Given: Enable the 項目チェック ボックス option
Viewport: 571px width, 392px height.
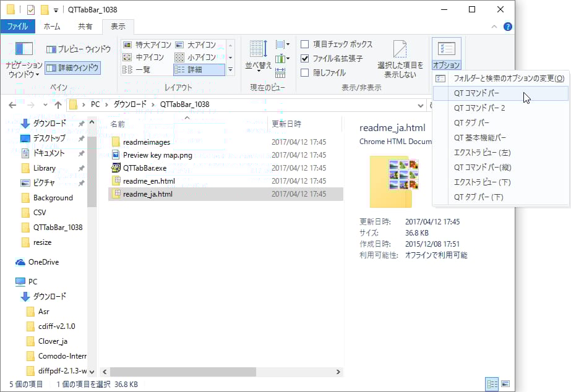Looking at the screenshot, I should click(x=304, y=44).
